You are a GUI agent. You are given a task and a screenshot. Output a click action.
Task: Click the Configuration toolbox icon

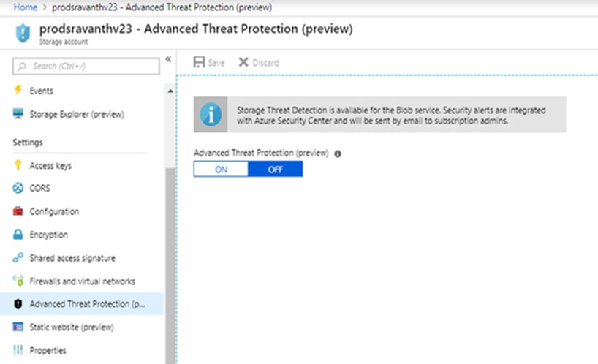(18, 211)
